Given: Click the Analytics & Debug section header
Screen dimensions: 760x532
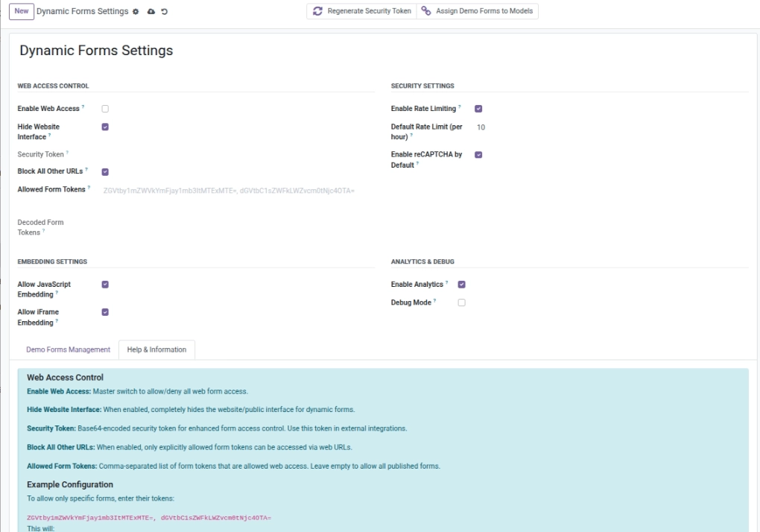Looking at the screenshot, I should click(x=422, y=262).
